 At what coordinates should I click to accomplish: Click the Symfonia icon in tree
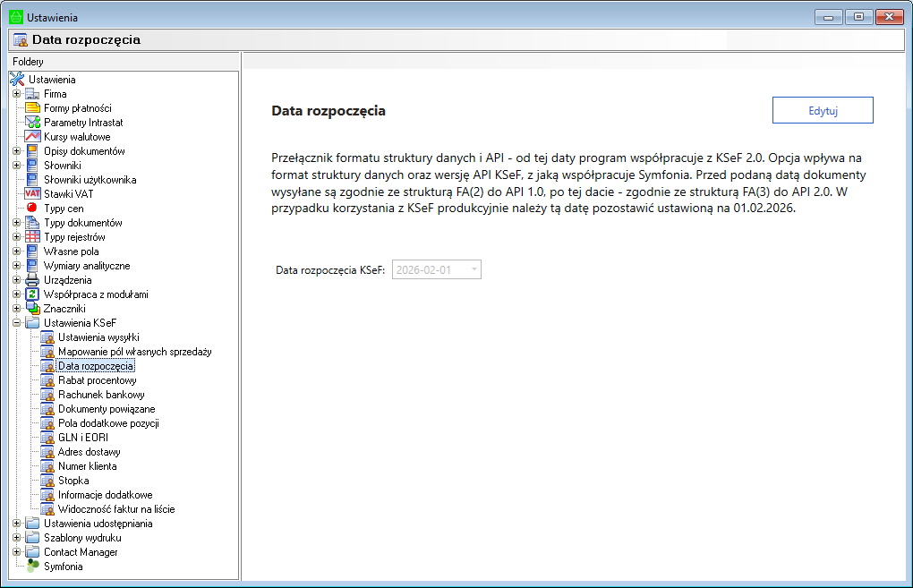point(32,567)
